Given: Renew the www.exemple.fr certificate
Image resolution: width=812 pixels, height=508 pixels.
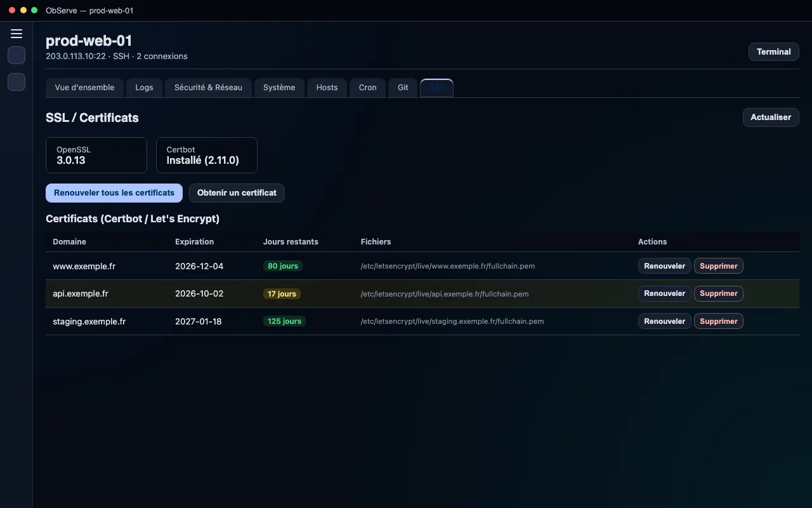Looking at the screenshot, I should pyautogui.click(x=664, y=266).
